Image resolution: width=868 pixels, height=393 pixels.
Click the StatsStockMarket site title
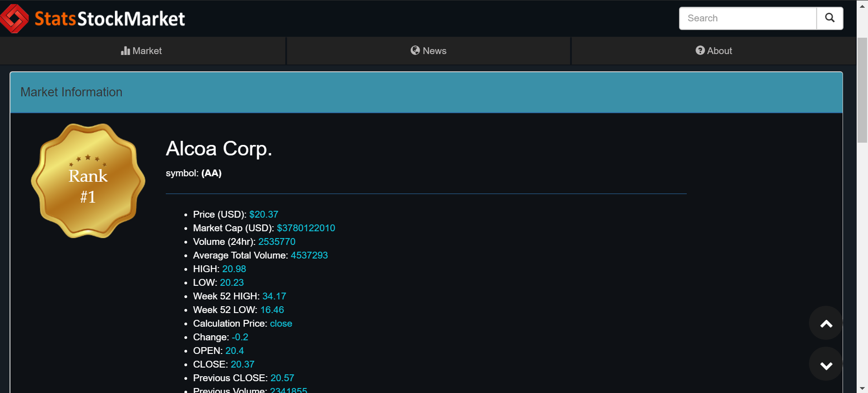tap(110, 19)
